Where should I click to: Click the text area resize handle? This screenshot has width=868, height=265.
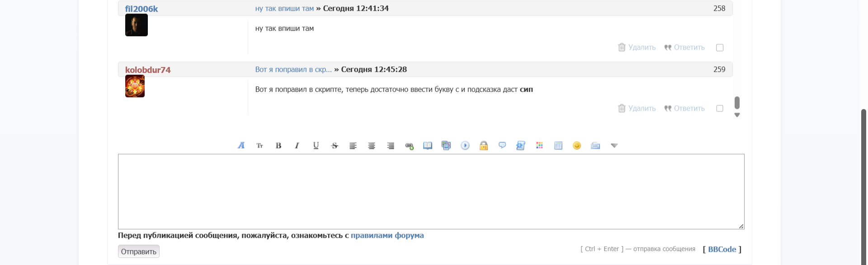click(741, 226)
